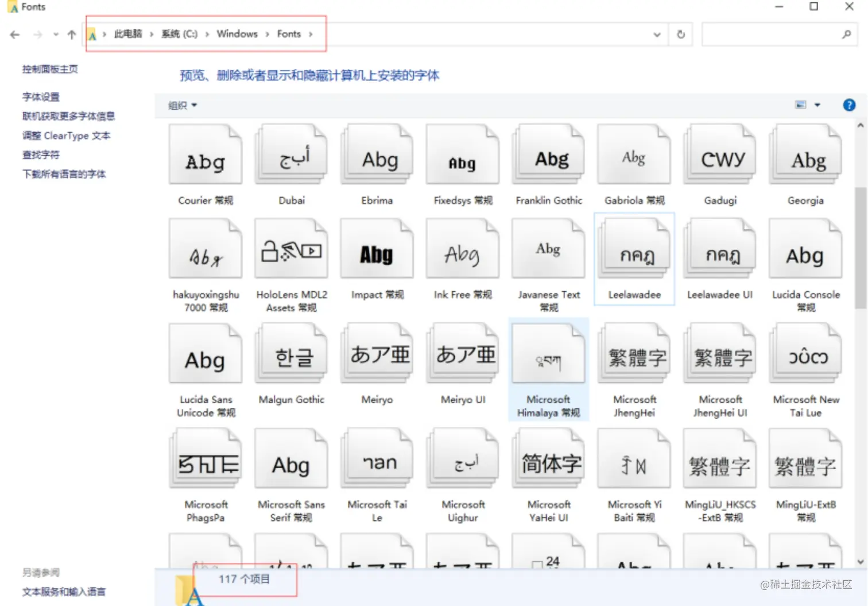Select the MingLiU_HKSCS-ExtB font
Viewport: 868px width, 606px height.
(x=720, y=459)
